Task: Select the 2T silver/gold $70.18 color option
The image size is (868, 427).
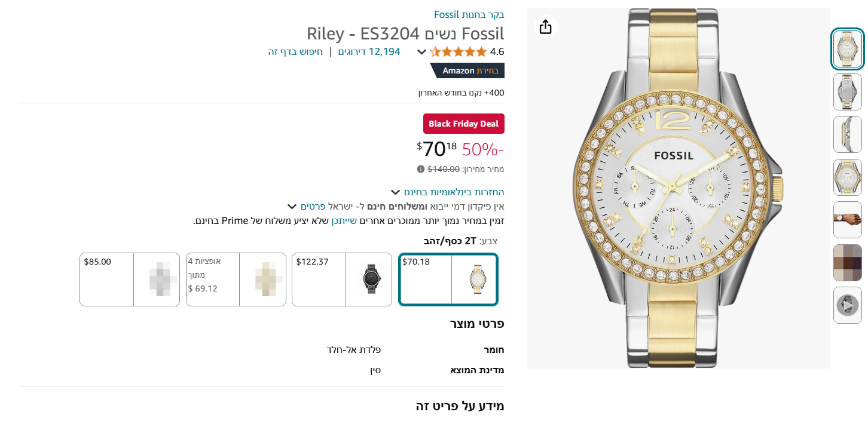Action: 448,279
